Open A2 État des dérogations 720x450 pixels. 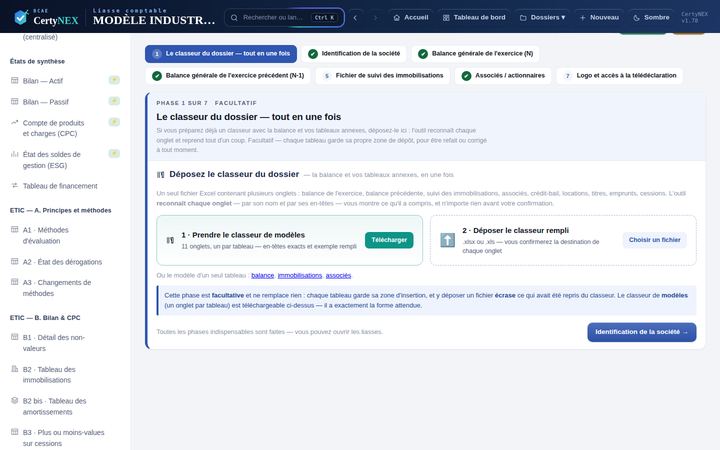(64, 262)
